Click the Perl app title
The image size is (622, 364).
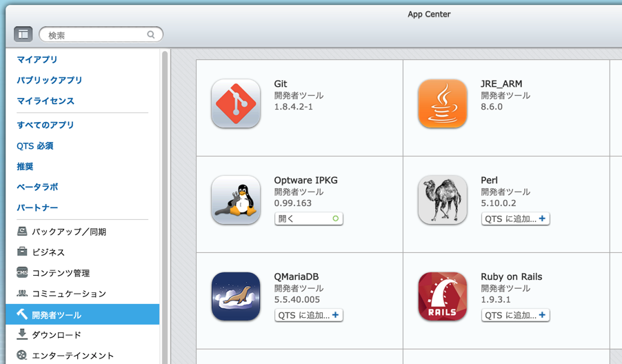tap(489, 180)
